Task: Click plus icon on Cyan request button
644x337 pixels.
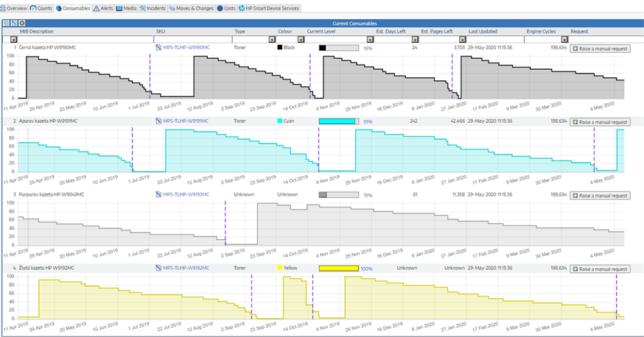Action: coord(575,121)
